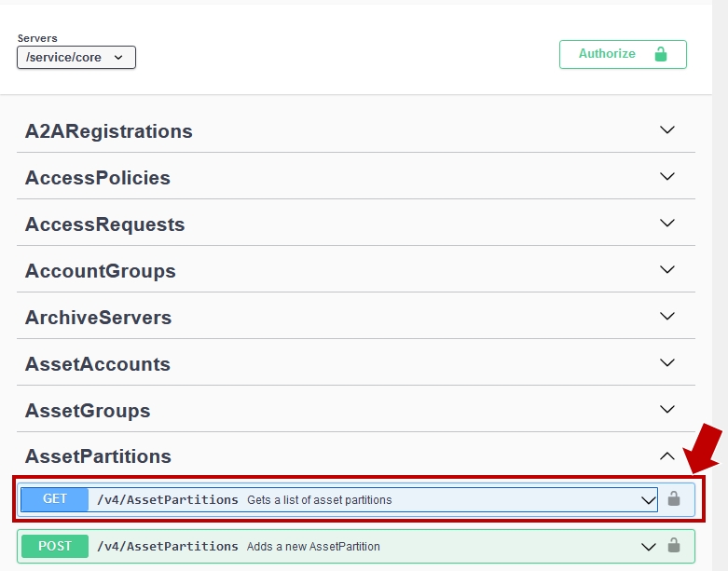This screenshot has height=571, width=728.
Task: Click the Adds a new AssetPartition description
Action: pos(313,547)
